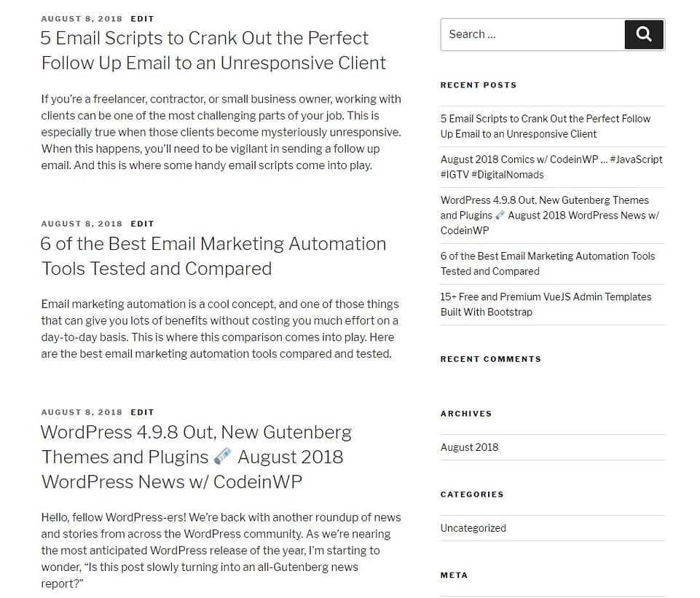Click the date above the email marketing post
The width and height of the screenshot is (700, 598).
point(82,224)
